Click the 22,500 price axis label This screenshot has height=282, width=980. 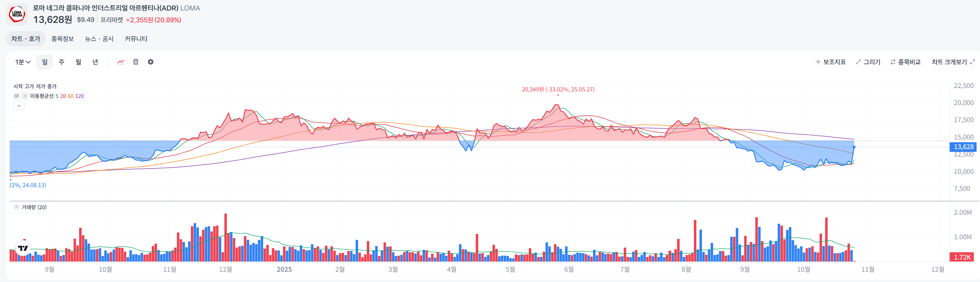pos(964,86)
